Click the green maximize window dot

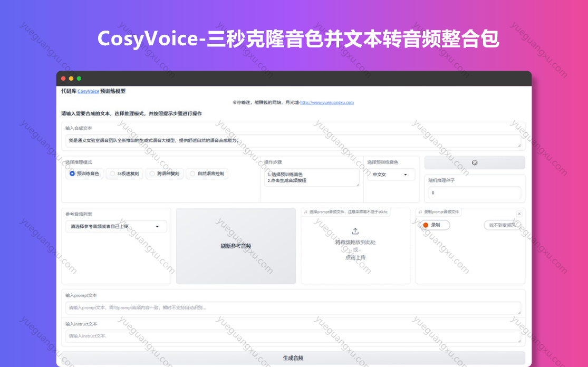79,79
